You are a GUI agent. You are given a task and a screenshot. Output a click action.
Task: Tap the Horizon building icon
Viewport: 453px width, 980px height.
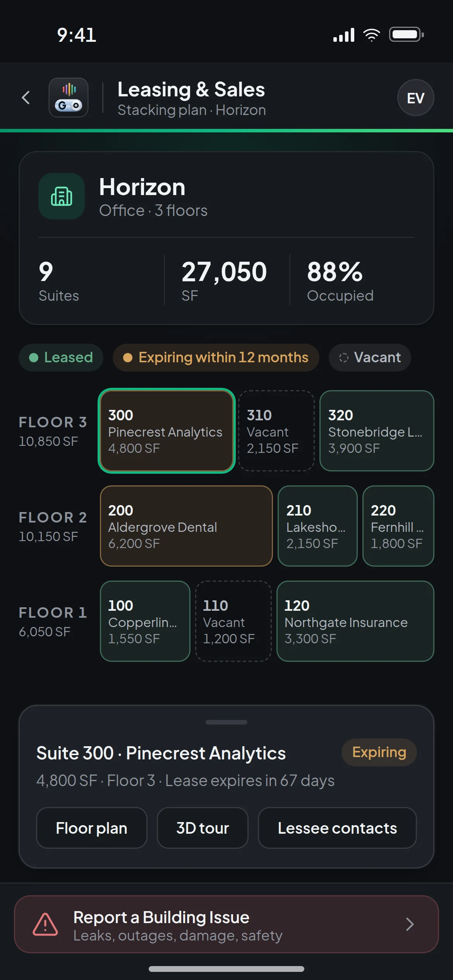pyautogui.click(x=62, y=196)
